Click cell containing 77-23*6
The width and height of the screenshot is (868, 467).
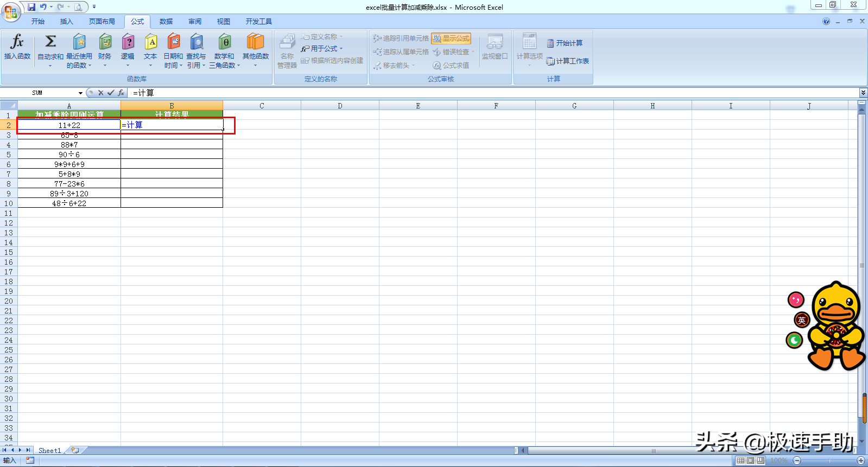coord(69,184)
